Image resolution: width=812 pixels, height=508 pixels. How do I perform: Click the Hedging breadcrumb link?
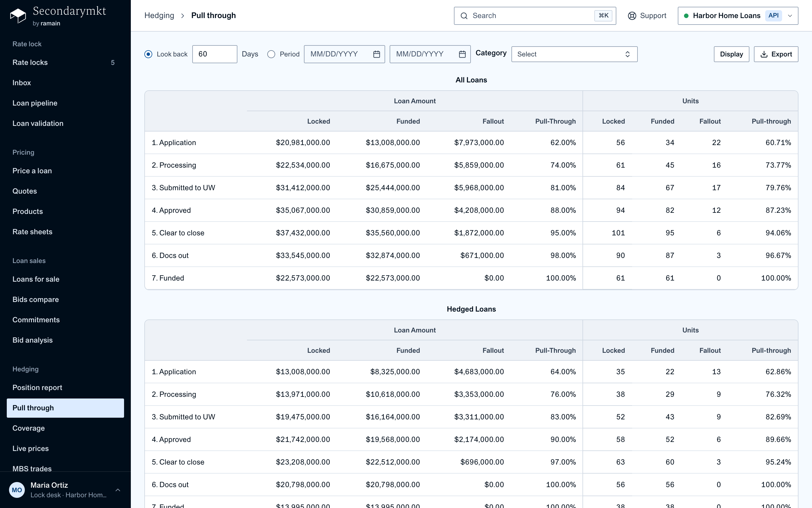[159, 16]
